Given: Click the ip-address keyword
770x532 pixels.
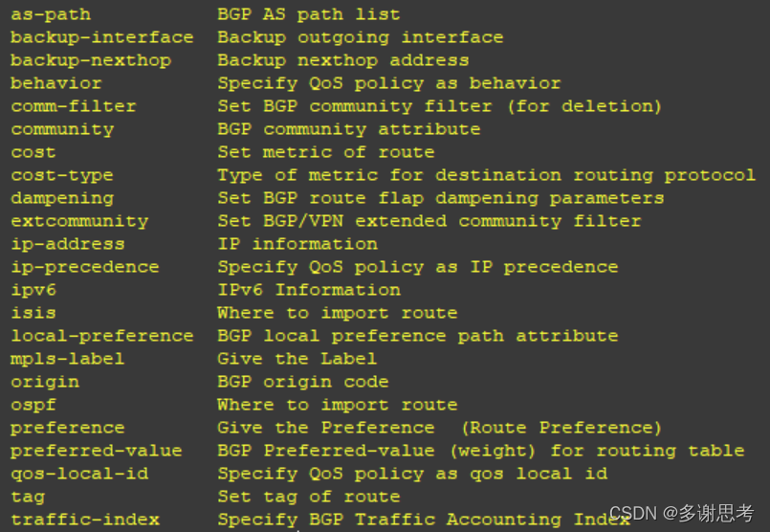Looking at the screenshot, I should point(68,244).
